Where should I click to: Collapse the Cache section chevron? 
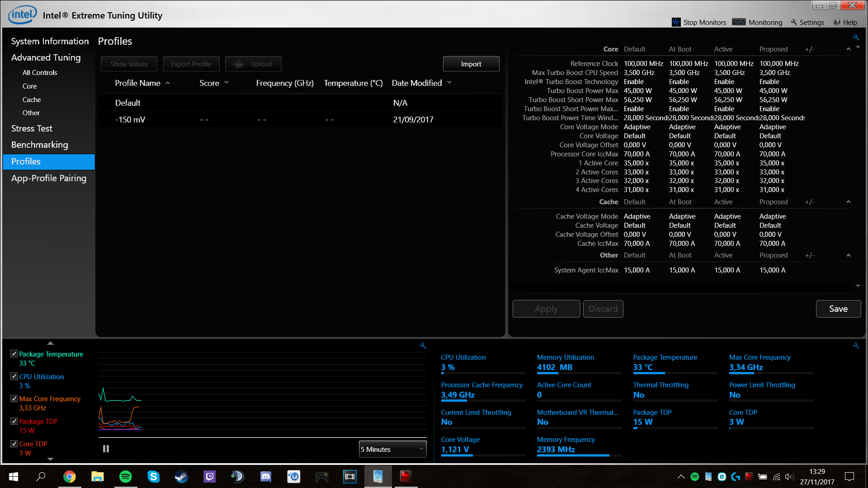[849, 202]
